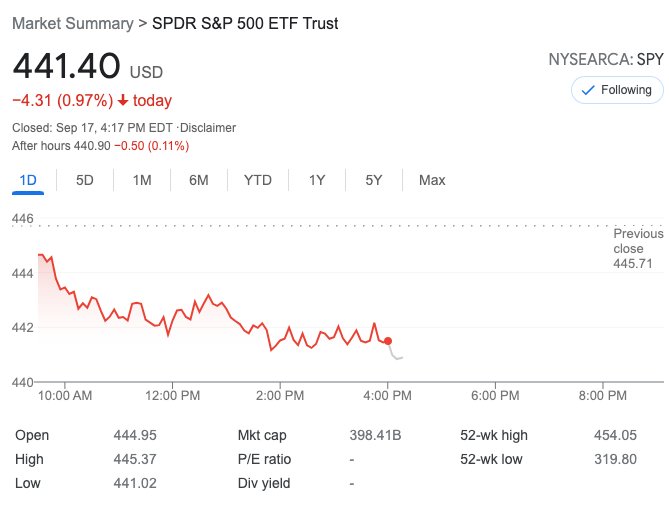Select the YTD range tab
Viewport: 669px width, 505px height.
(257, 180)
